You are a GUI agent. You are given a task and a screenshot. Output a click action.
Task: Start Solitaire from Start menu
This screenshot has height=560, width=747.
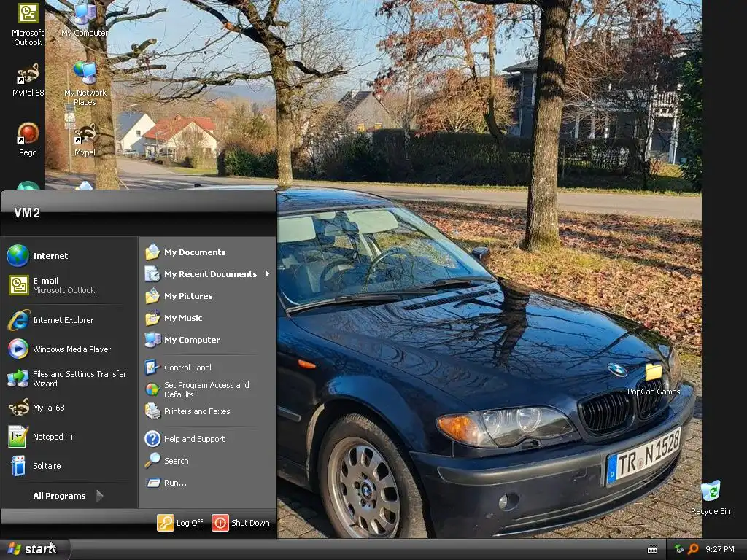click(69, 466)
